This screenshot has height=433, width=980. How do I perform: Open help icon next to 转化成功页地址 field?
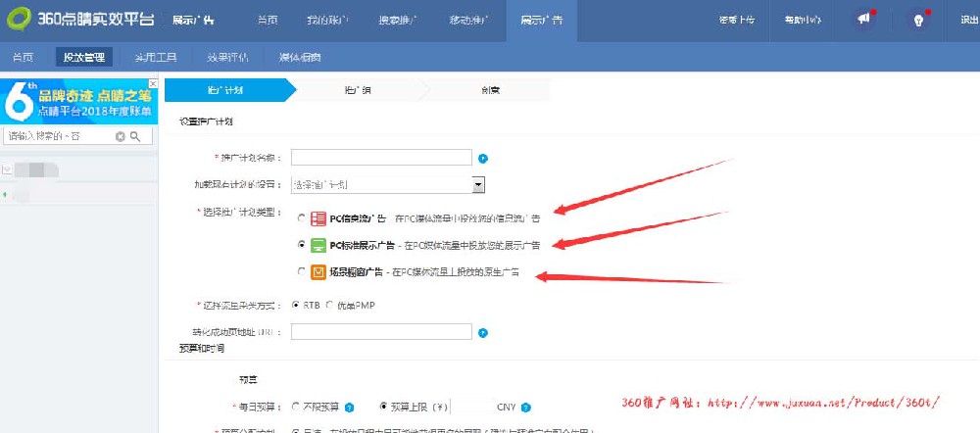(x=482, y=332)
